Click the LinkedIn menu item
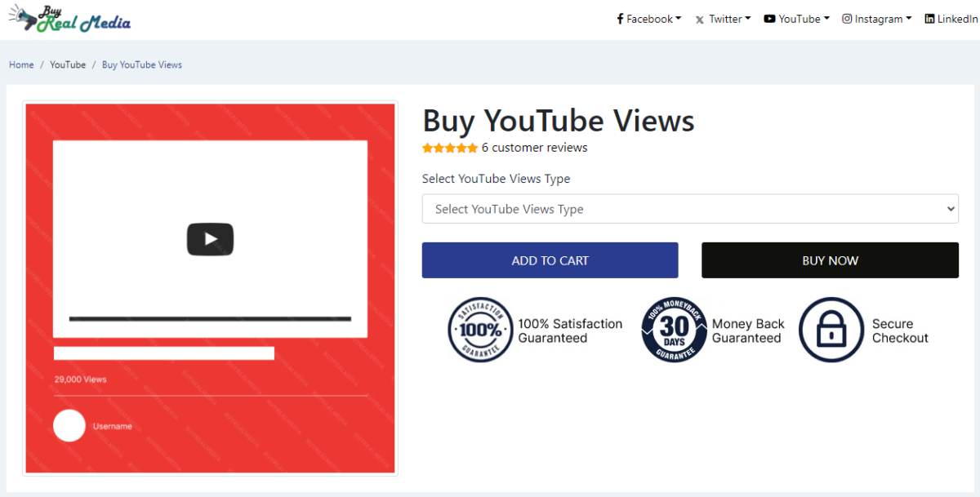Screen dimensions: 980x497 951,19
